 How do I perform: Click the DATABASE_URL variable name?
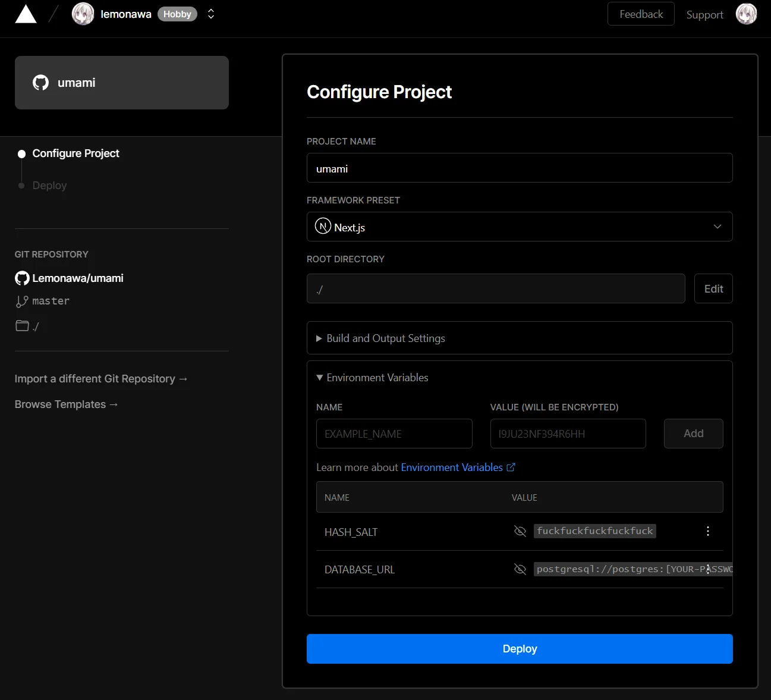360,570
